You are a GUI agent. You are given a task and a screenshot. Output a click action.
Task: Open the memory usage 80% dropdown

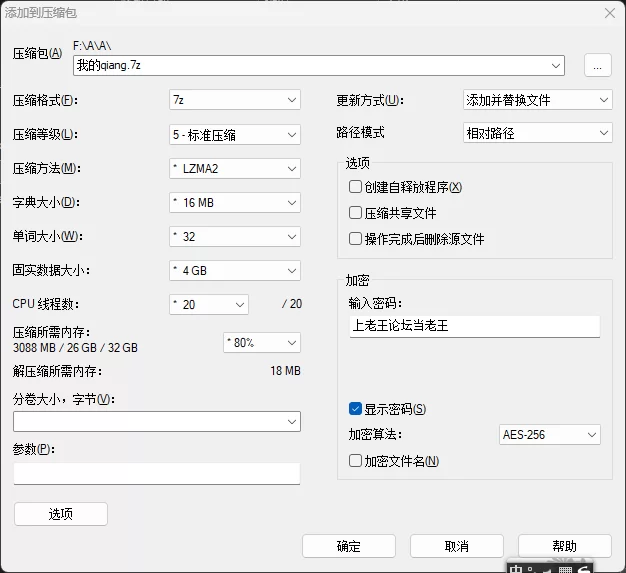coord(262,343)
